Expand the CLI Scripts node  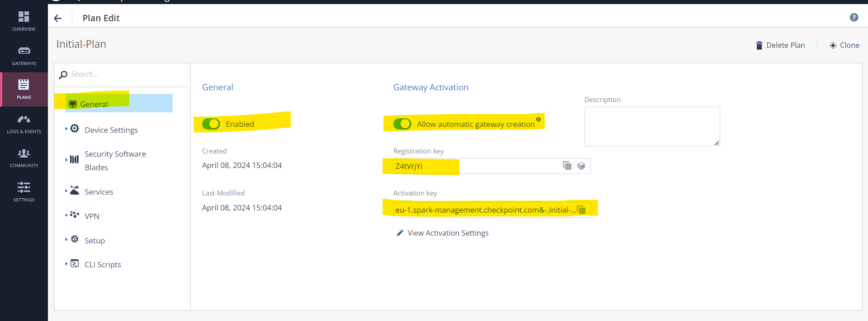coord(66,264)
